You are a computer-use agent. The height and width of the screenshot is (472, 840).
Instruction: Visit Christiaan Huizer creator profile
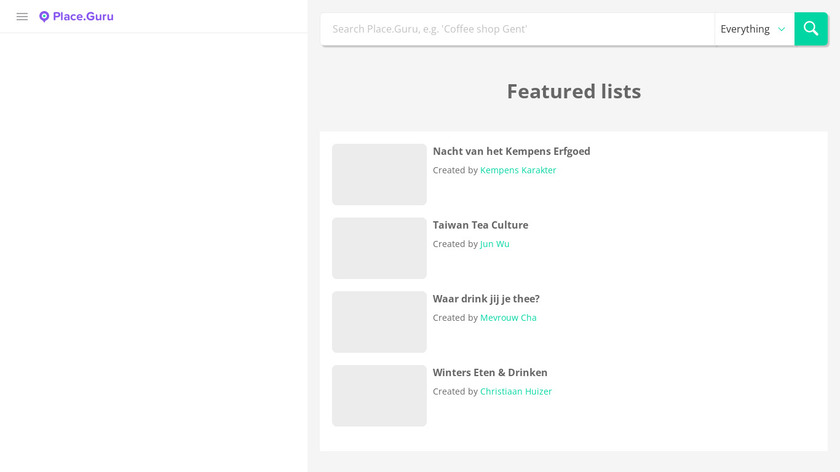coord(515,392)
